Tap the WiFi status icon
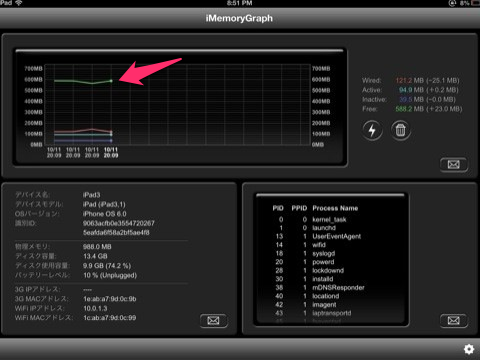 [x=19, y=3]
